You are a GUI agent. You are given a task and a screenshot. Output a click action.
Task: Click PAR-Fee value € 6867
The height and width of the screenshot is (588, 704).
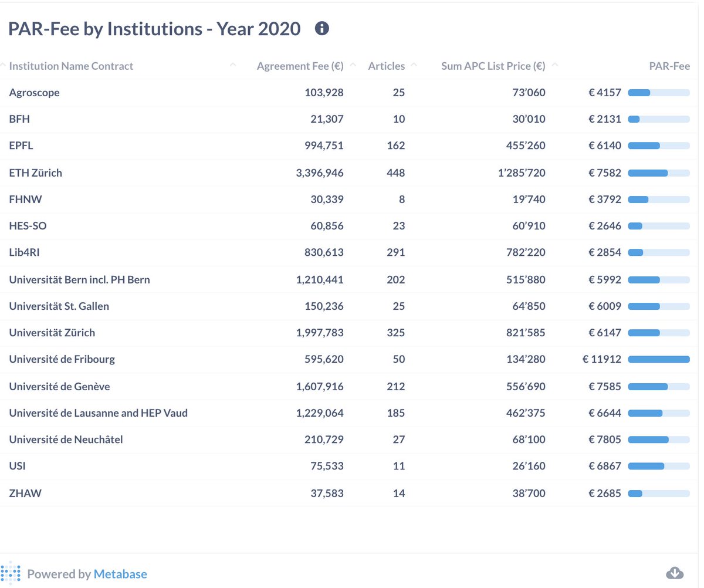click(605, 466)
